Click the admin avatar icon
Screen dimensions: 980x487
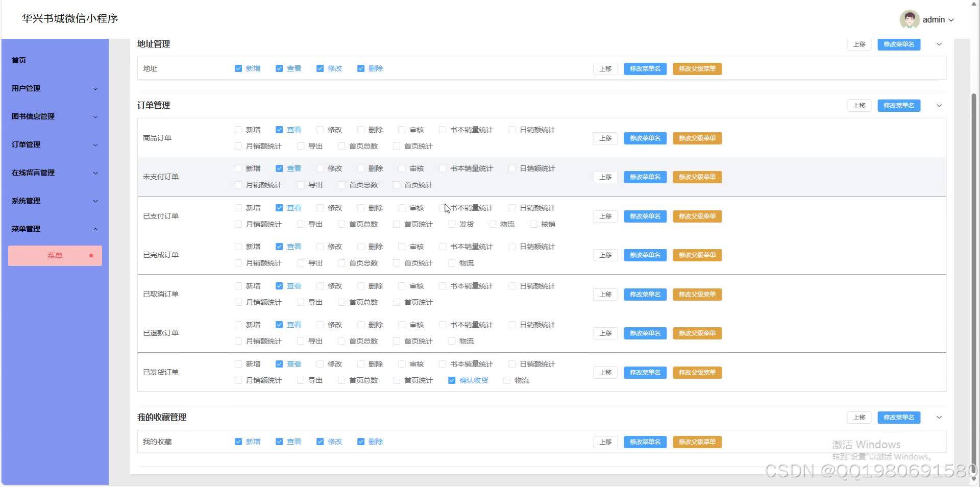click(910, 19)
